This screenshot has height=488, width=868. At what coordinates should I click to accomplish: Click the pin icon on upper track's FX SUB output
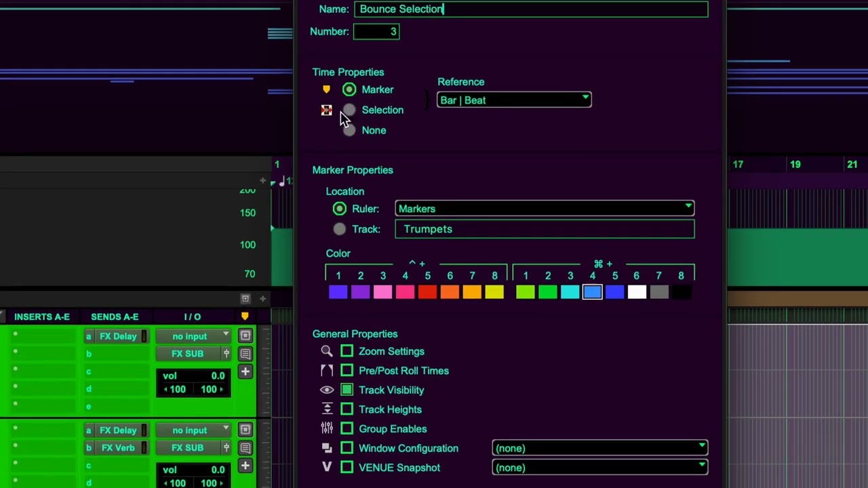[x=226, y=354]
